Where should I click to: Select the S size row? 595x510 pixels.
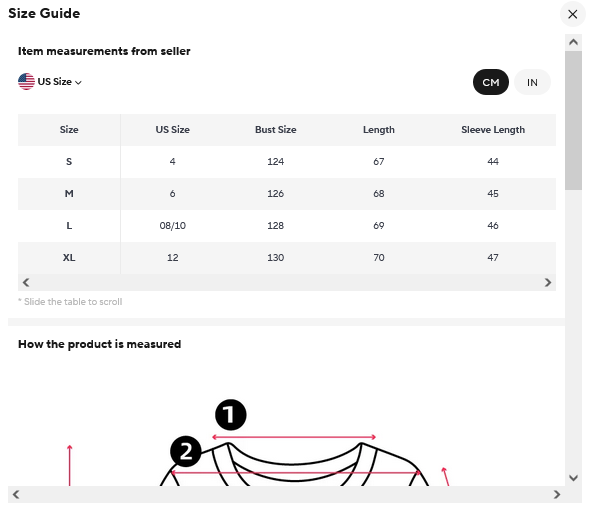coord(287,162)
